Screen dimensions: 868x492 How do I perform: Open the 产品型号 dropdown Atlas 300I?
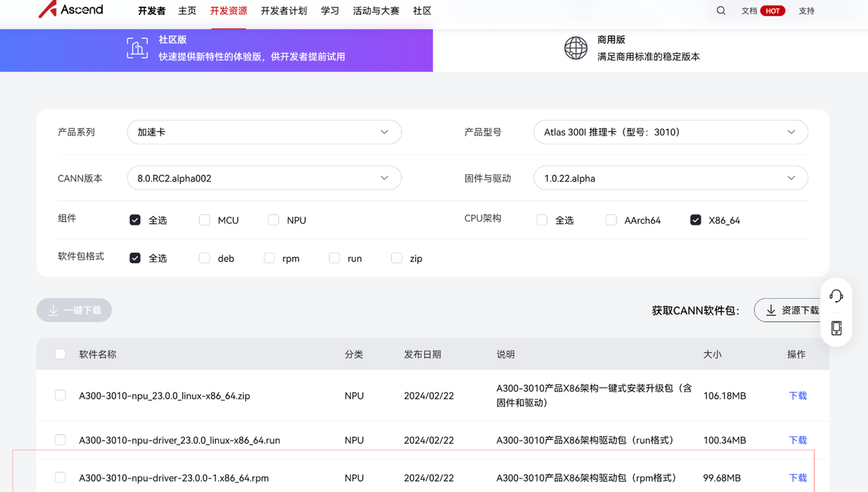pyautogui.click(x=671, y=132)
